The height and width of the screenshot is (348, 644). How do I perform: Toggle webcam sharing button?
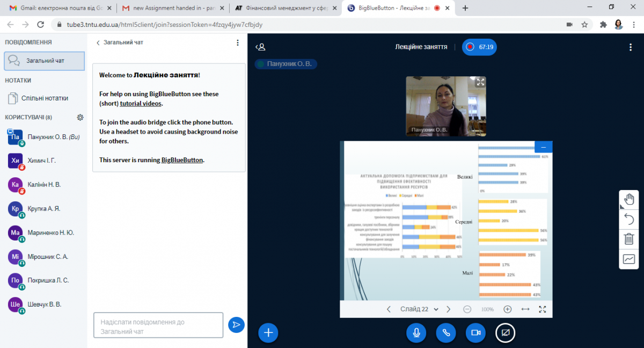475,333
